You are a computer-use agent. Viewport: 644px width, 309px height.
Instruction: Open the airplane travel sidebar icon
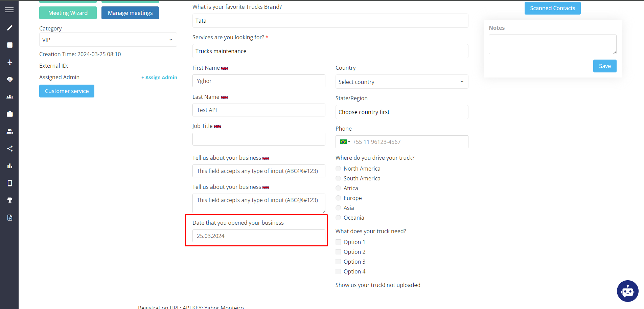pyautogui.click(x=10, y=62)
